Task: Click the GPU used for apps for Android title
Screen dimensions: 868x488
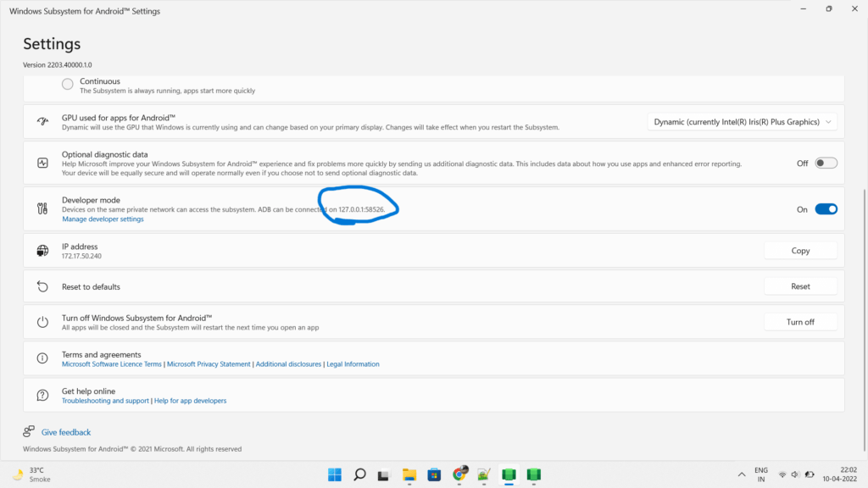Action: click(x=119, y=118)
